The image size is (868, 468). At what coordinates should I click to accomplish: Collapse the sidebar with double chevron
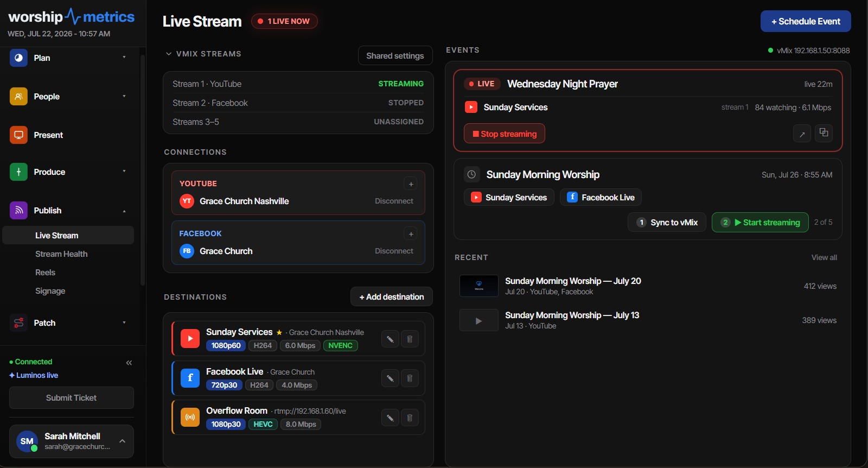click(129, 363)
